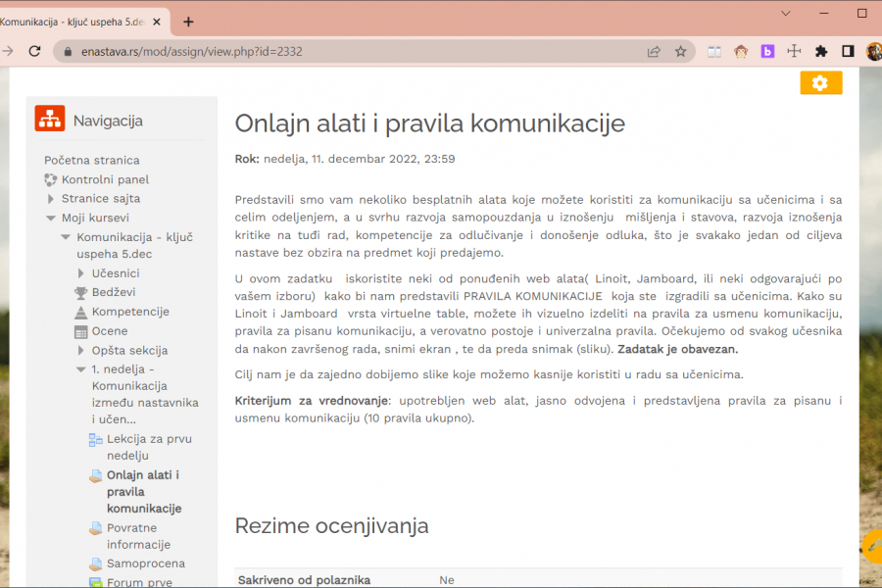Open the tab search chevron
This screenshot has height=588, width=882.
click(786, 14)
